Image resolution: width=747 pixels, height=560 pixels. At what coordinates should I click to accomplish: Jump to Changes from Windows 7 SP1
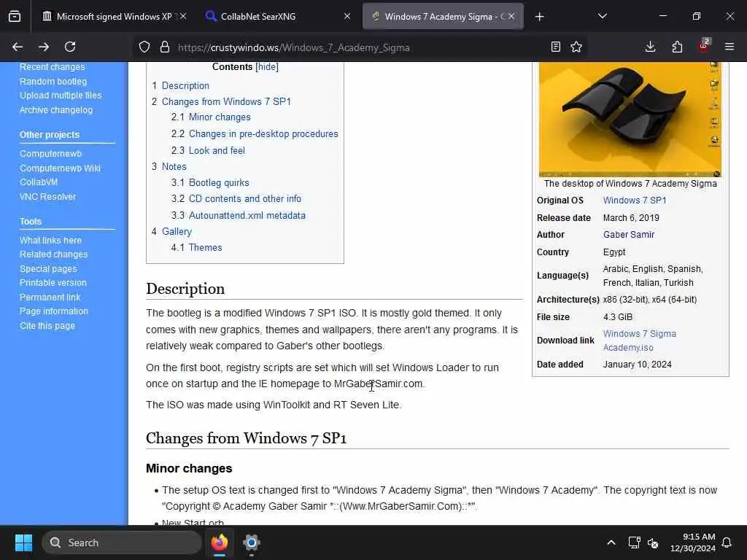[226, 101]
